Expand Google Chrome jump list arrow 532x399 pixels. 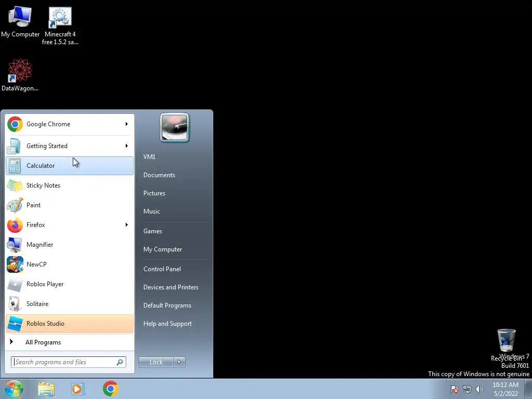[x=127, y=124]
